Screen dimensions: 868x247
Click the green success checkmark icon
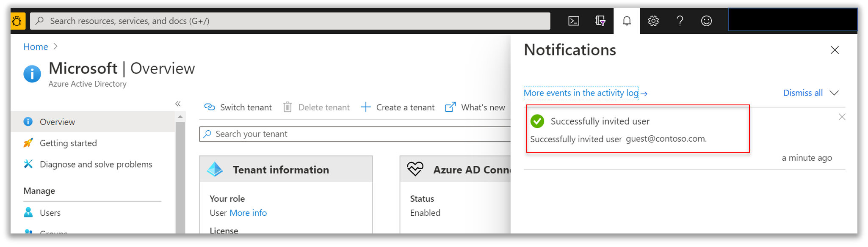537,121
